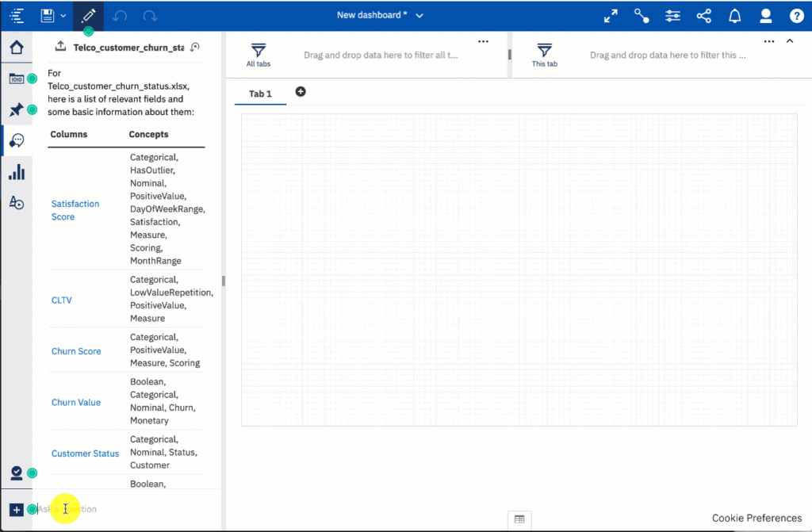This screenshot has width=812, height=532.
Task: Open Churn Score field link
Action: (76, 351)
